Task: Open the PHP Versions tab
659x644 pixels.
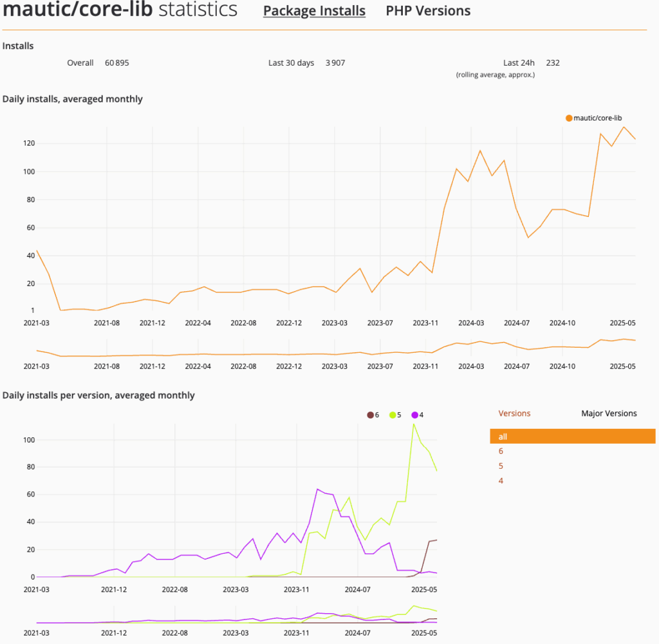Action: coord(427,10)
